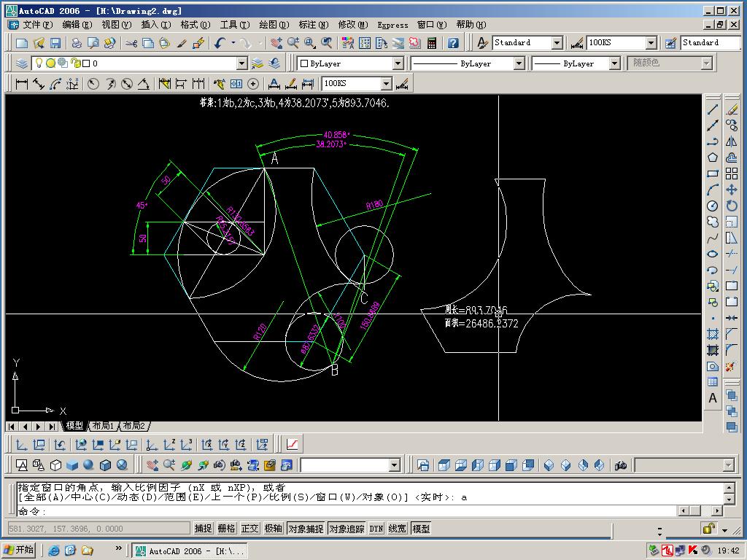Viewport: 747px width, 560px height.
Task: Toggle 捕捉 snap mode in status bar
Action: pyautogui.click(x=203, y=528)
